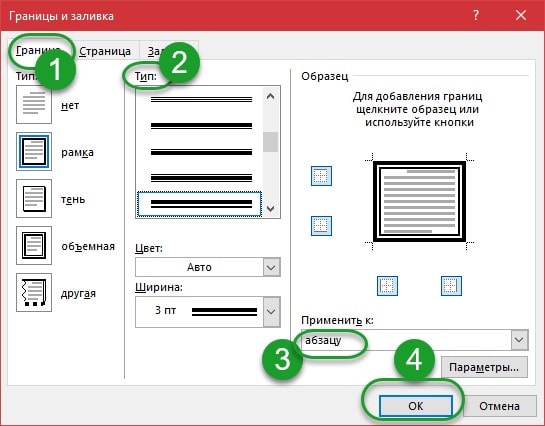
Task: Choose the 'объемная' 3-D border icon
Action: tap(34, 246)
